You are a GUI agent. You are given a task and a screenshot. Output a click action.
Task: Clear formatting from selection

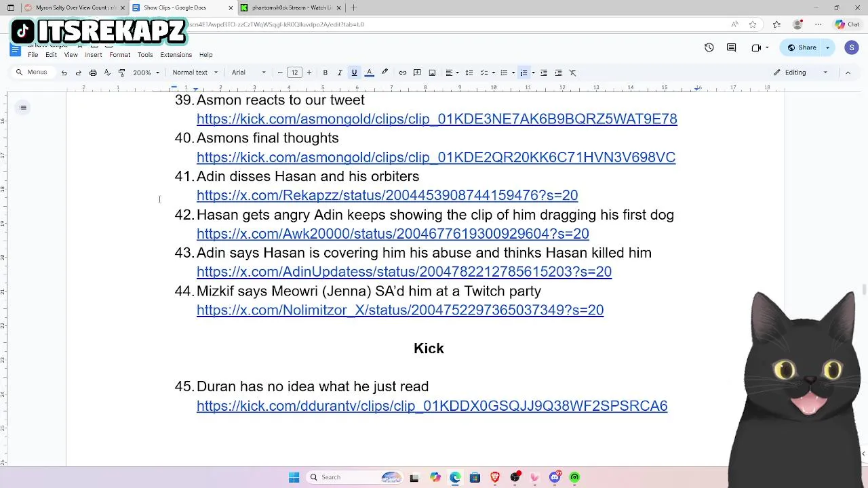click(x=573, y=73)
